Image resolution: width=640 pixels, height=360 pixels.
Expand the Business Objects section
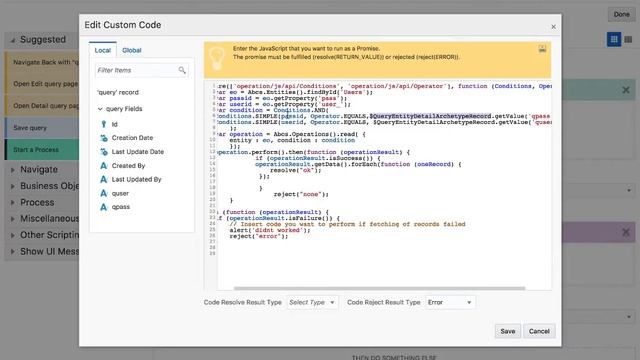[x=13, y=186]
